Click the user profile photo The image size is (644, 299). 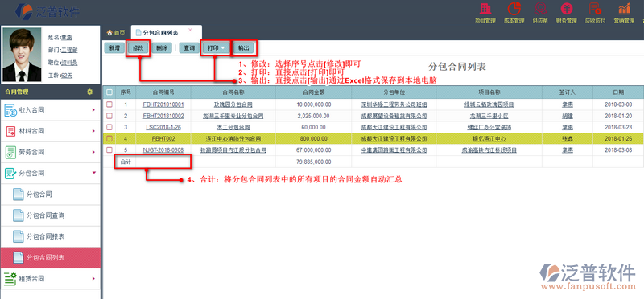[23, 55]
